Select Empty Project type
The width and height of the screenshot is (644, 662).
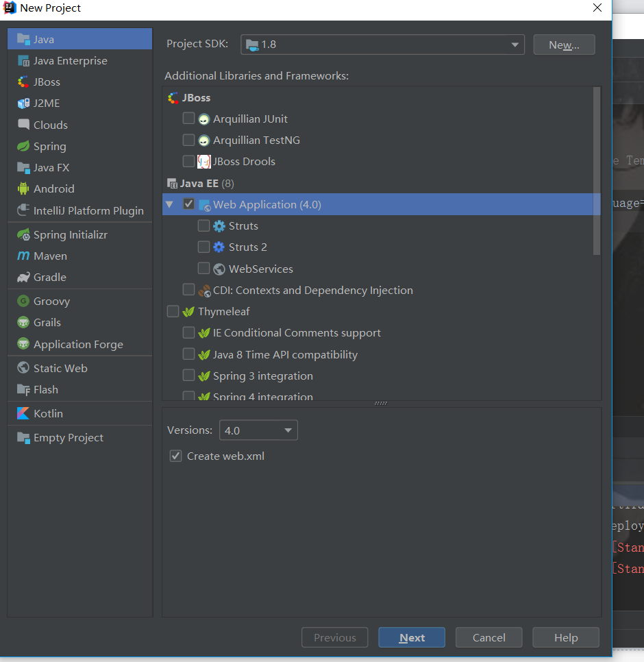(x=79, y=437)
